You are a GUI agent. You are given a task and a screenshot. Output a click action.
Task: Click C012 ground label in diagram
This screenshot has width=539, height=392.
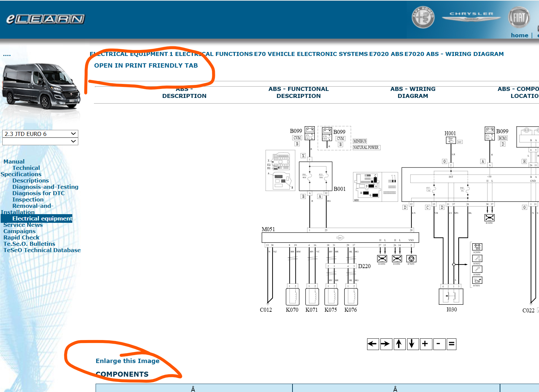point(266,310)
